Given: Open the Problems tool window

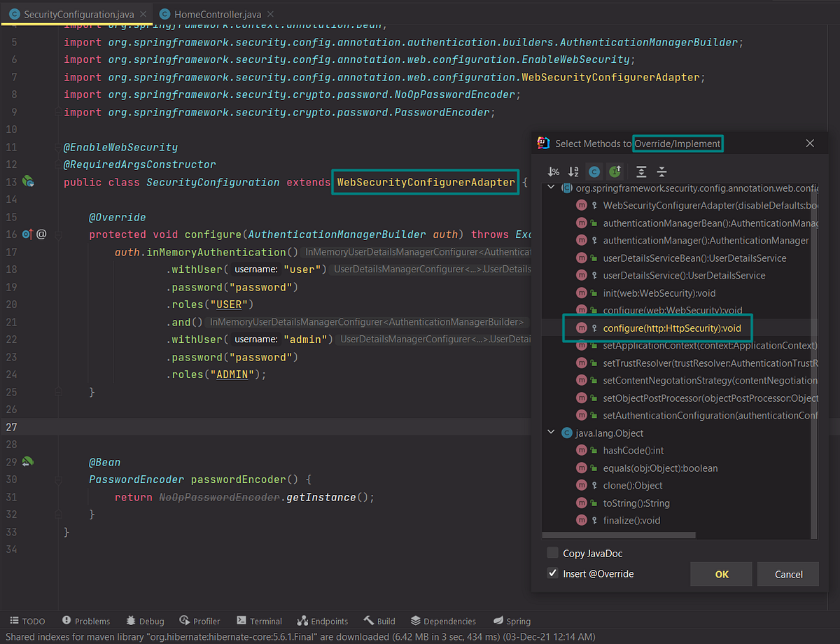Looking at the screenshot, I should point(86,621).
